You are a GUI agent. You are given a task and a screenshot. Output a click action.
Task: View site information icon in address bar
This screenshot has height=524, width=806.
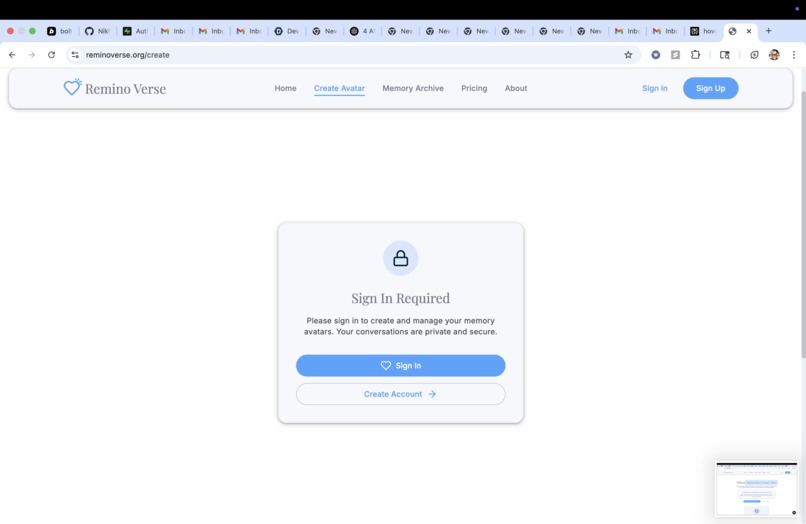[75, 55]
